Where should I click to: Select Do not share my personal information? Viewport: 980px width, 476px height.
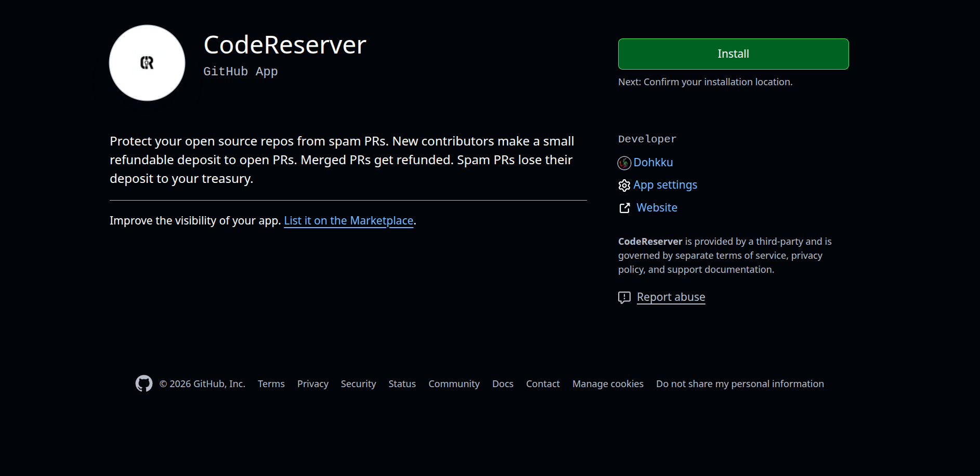coord(739,384)
